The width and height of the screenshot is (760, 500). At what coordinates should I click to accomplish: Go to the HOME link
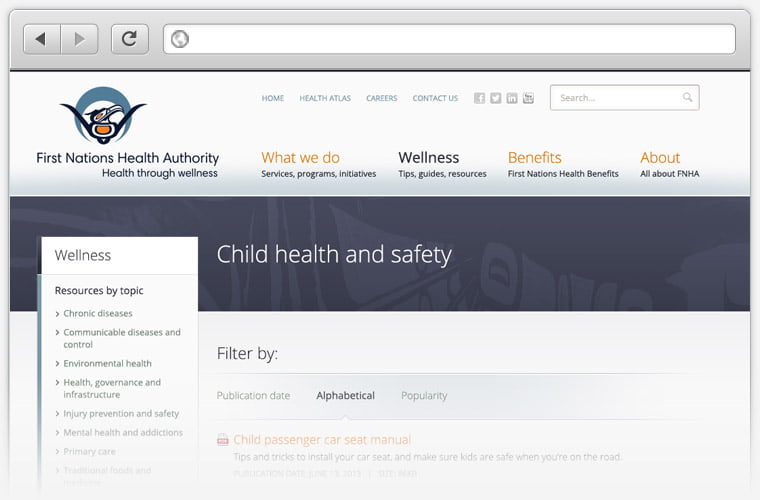pyautogui.click(x=273, y=98)
